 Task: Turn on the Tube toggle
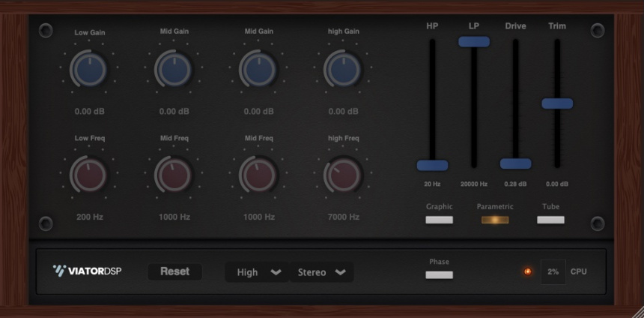[x=550, y=220]
